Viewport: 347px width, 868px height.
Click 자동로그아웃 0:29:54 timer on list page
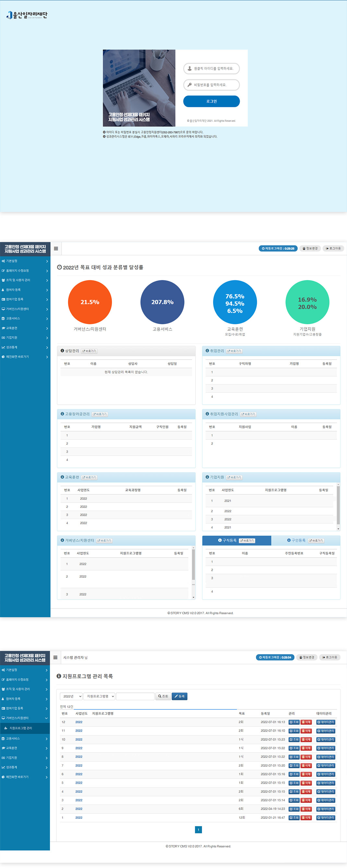pos(275,657)
